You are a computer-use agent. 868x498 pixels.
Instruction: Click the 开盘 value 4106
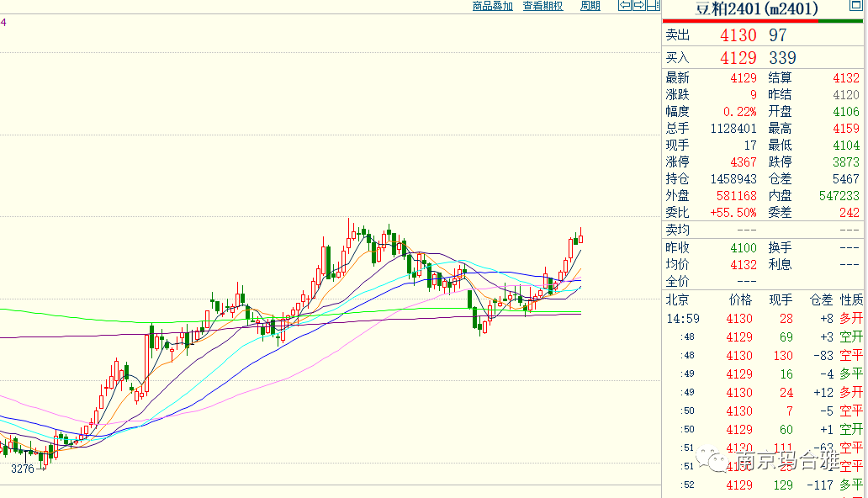846,112
